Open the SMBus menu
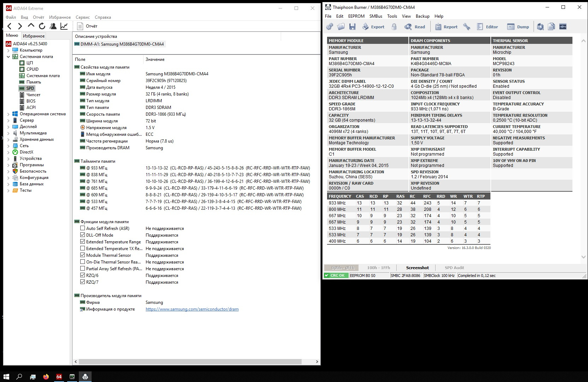Viewport: 588px width, 382px height. tap(376, 16)
